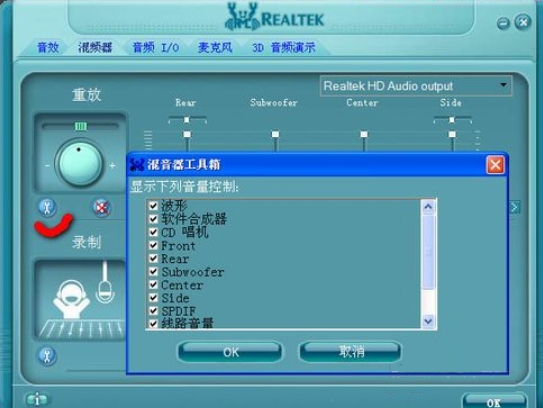Click the Side volume slider handle
543x408 pixels.
452,134
